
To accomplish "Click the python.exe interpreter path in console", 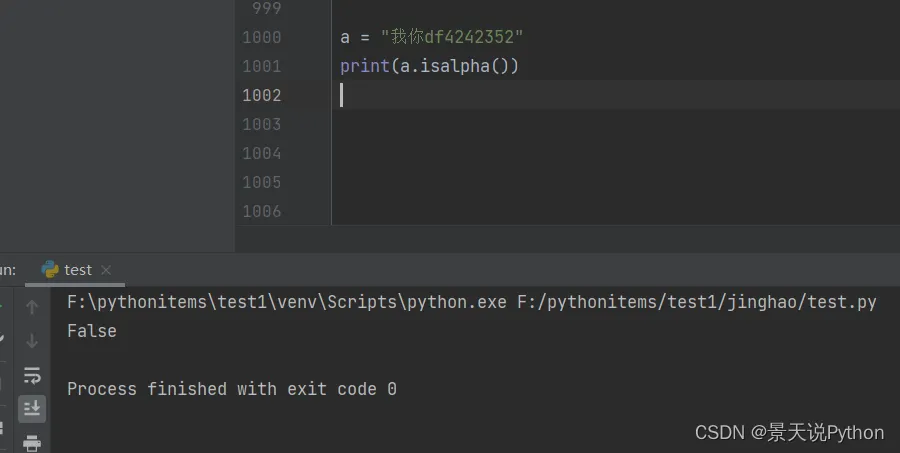I will 287,302.
